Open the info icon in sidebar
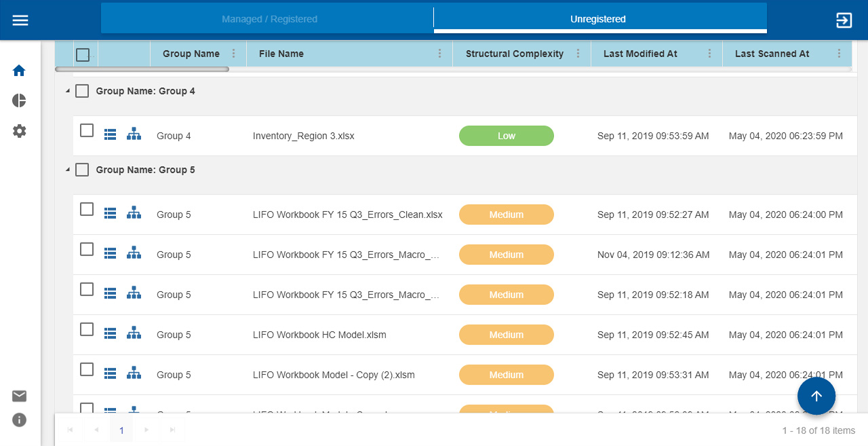868x446 pixels. coord(19,420)
